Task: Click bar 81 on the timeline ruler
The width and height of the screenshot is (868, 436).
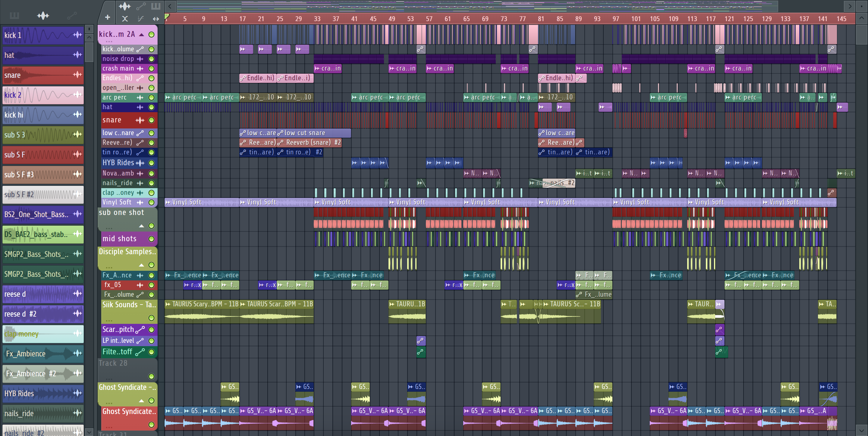Action: (x=541, y=19)
